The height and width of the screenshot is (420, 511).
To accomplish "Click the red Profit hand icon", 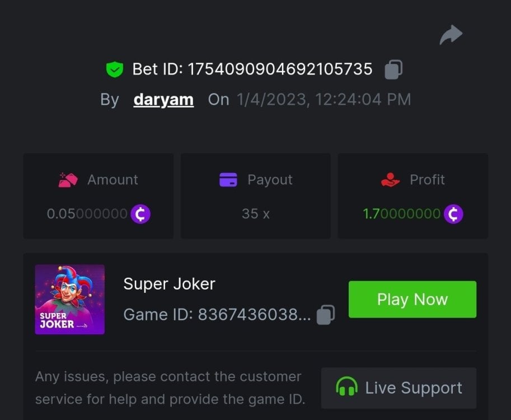I will coord(390,180).
